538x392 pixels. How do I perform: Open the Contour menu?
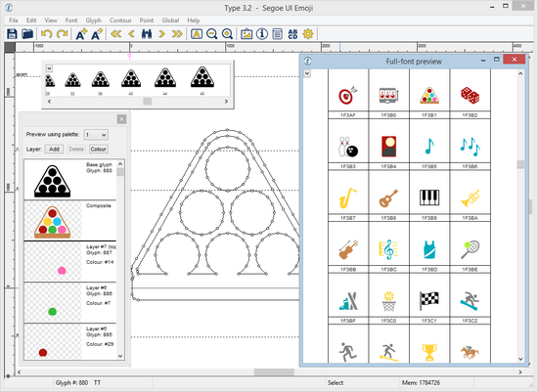coord(120,21)
